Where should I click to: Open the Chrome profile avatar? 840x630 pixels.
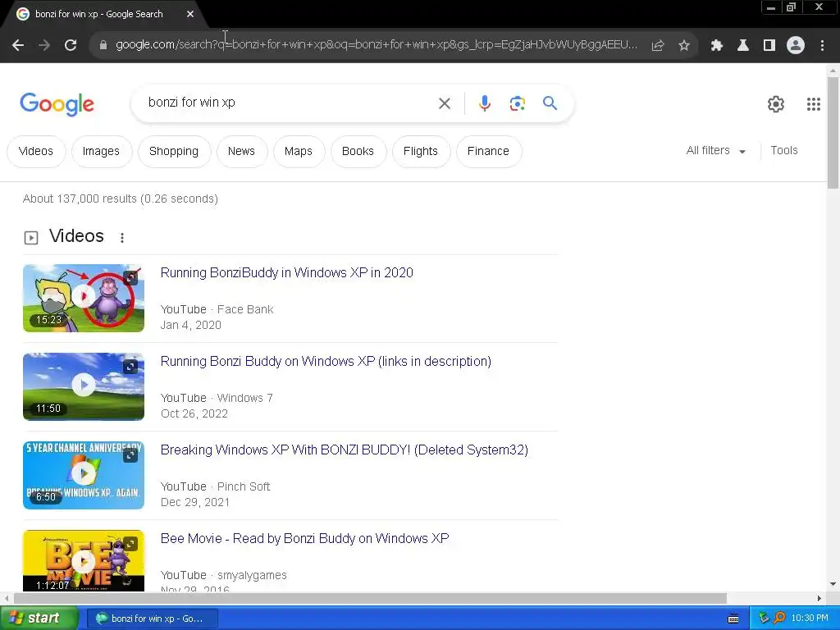tap(796, 45)
